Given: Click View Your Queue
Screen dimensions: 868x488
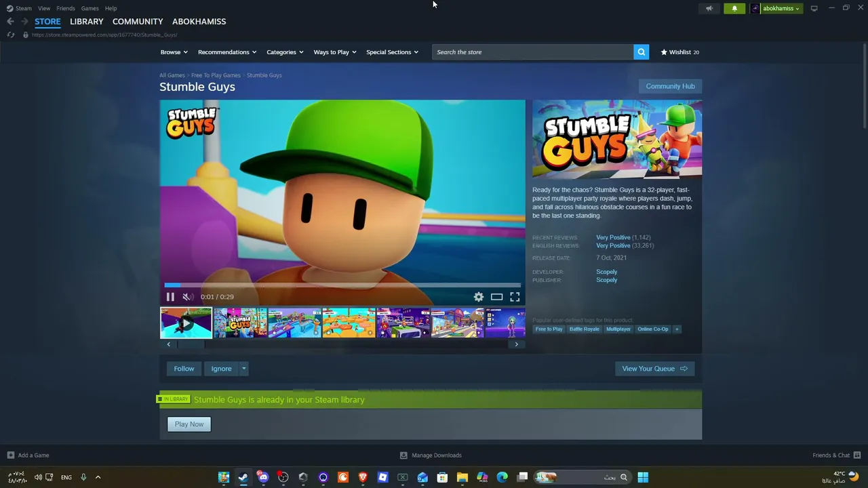Looking at the screenshot, I should point(654,369).
